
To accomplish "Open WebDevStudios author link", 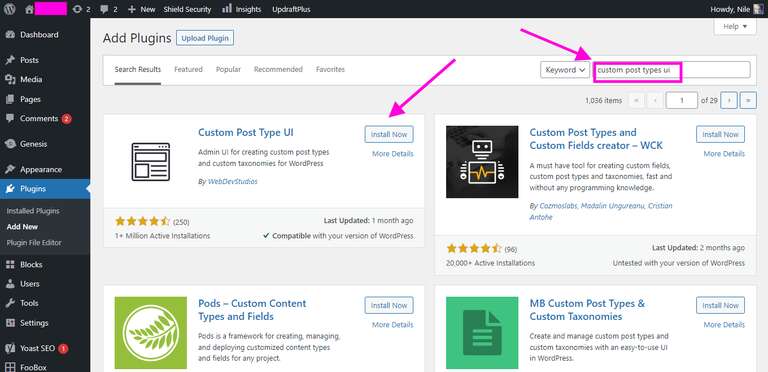I will 233,182.
